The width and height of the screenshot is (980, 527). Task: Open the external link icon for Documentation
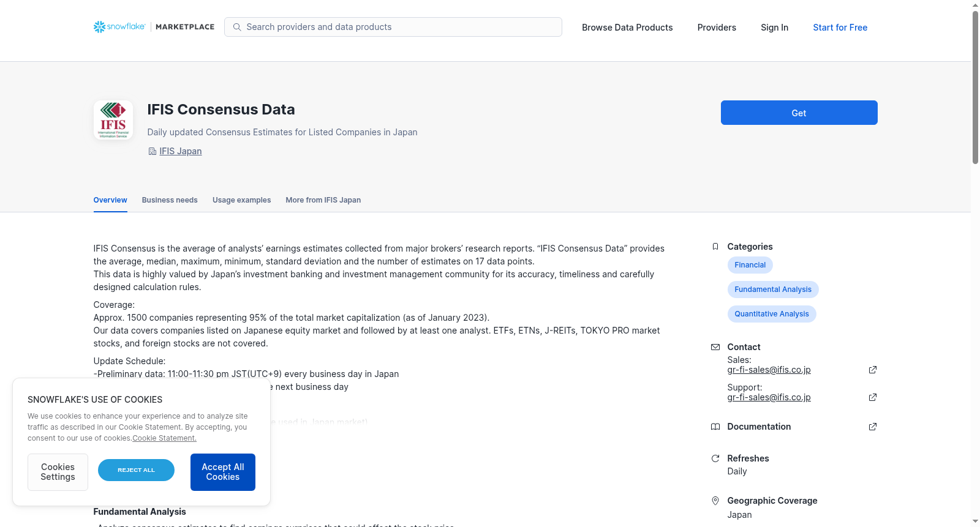[x=873, y=427]
